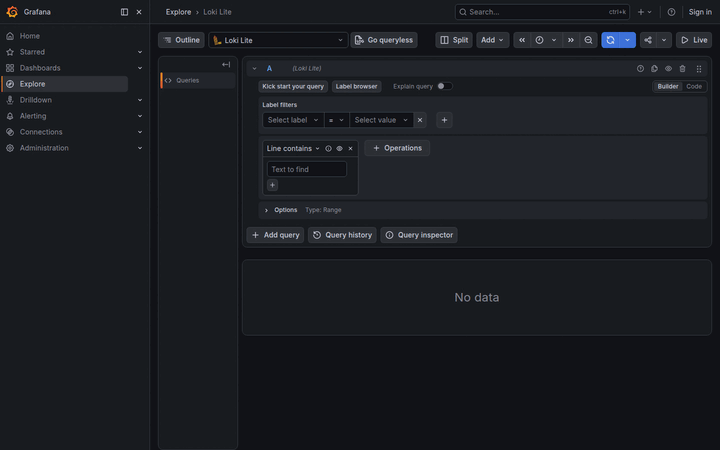
Task: Click Sign in link
Action: tap(700, 12)
